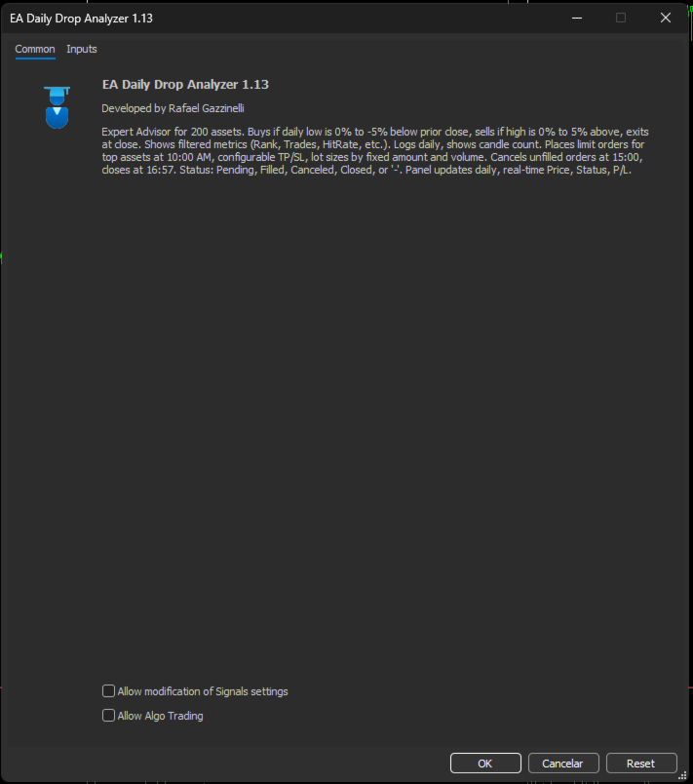Screen dimensions: 693x784
Task: Confirm settings with the OK button
Action: point(485,764)
